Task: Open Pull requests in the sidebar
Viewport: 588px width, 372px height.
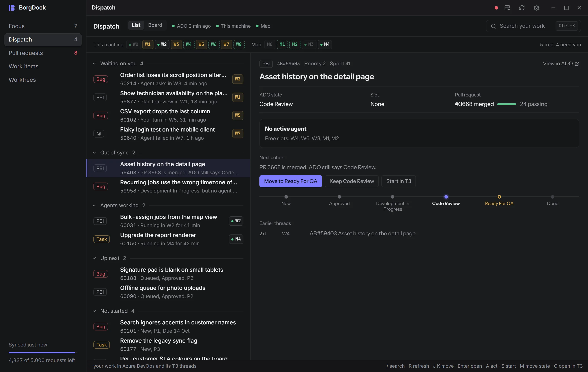Action: tap(43, 53)
